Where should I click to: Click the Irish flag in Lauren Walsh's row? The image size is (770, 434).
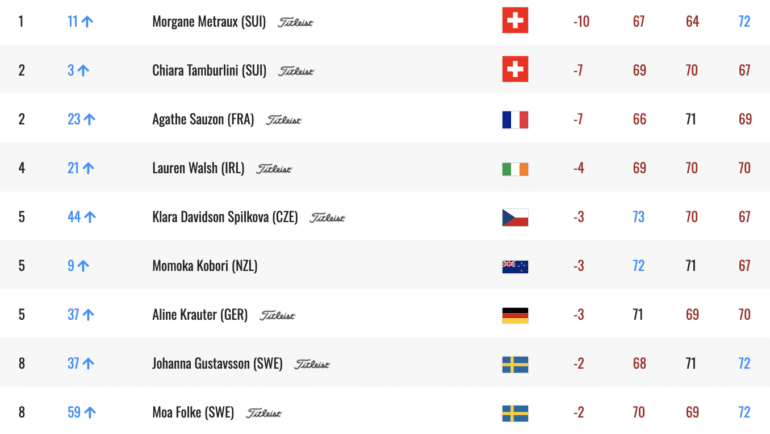pos(515,169)
